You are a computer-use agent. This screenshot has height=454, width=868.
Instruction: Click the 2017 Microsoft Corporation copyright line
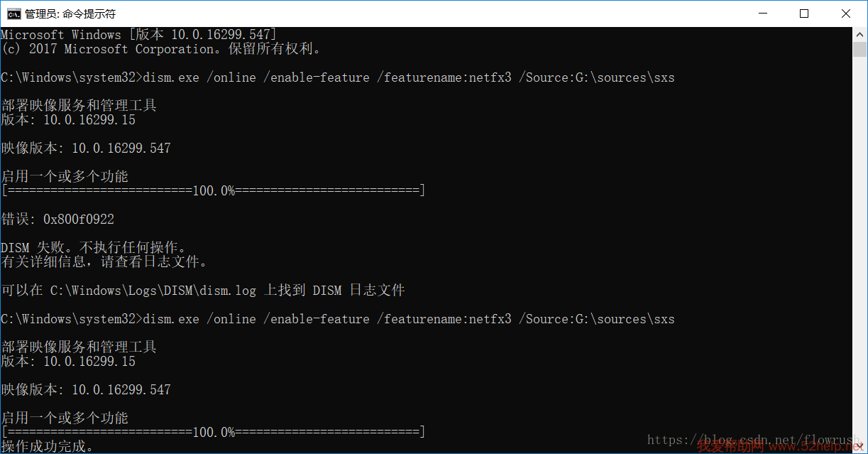coord(160,49)
